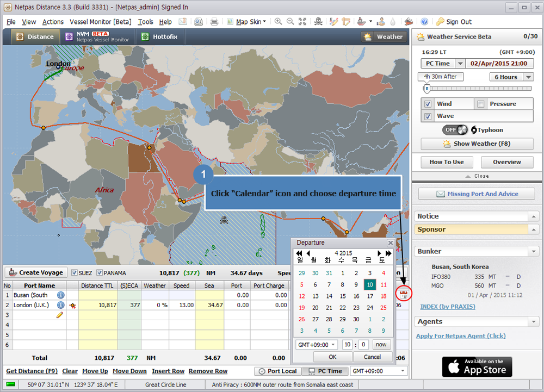This screenshot has width=544, height=392.
Task: Click the now button in Departure dialog
Action: coord(381,345)
